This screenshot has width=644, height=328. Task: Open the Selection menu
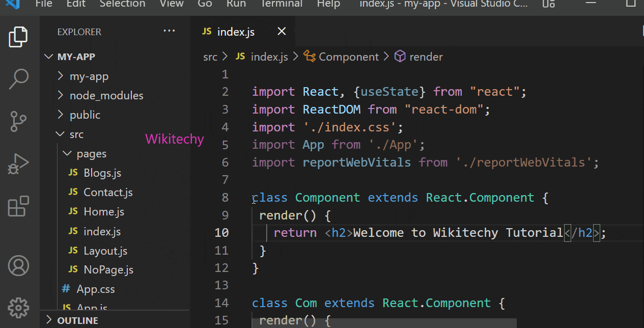pyautogui.click(x=122, y=4)
